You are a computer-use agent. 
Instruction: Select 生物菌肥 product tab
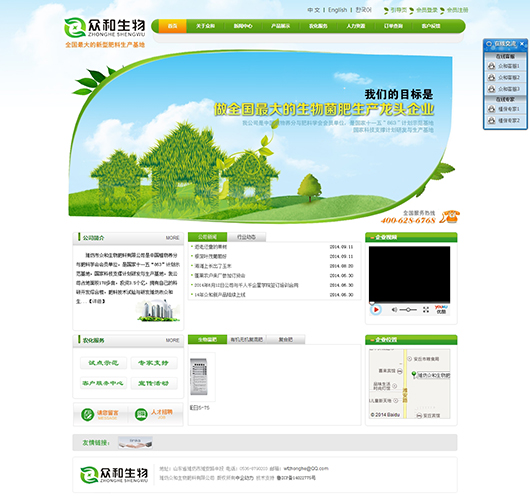(x=208, y=339)
